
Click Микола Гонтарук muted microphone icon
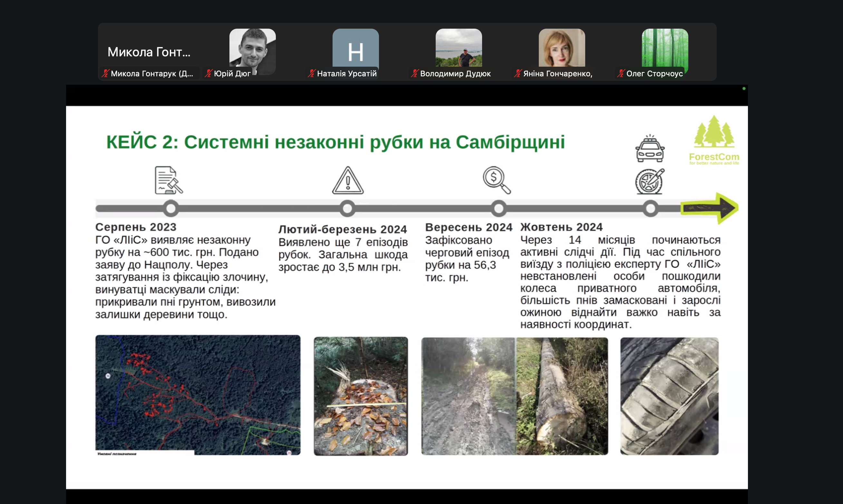pos(105,73)
